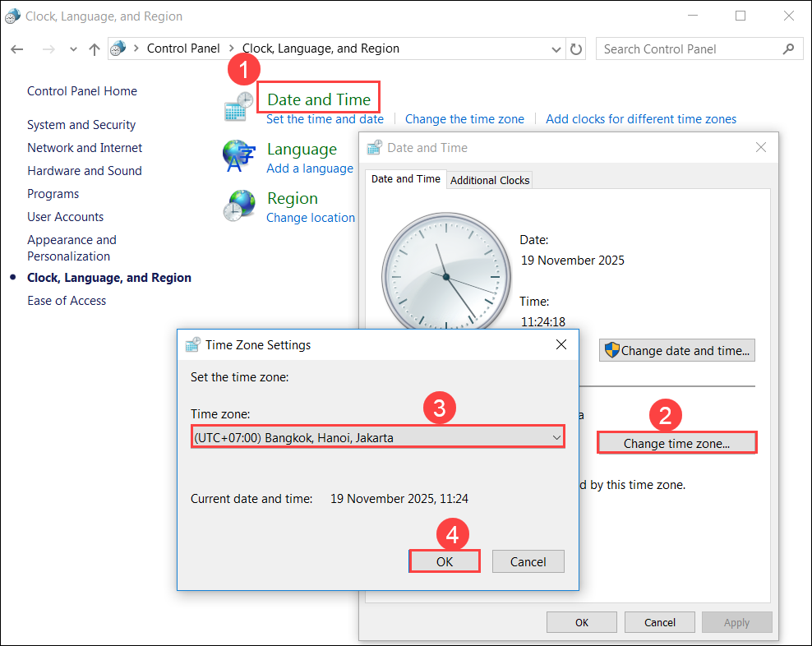Open the Time zone dropdown list
Image resolution: width=812 pixels, height=646 pixels.
377,437
